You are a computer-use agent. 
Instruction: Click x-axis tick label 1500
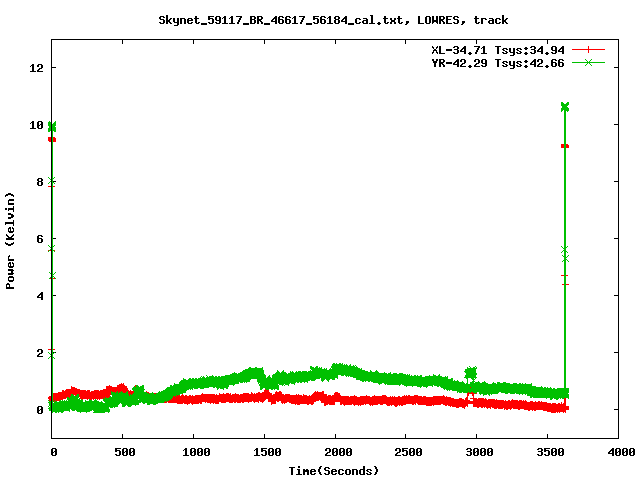coord(267,452)
